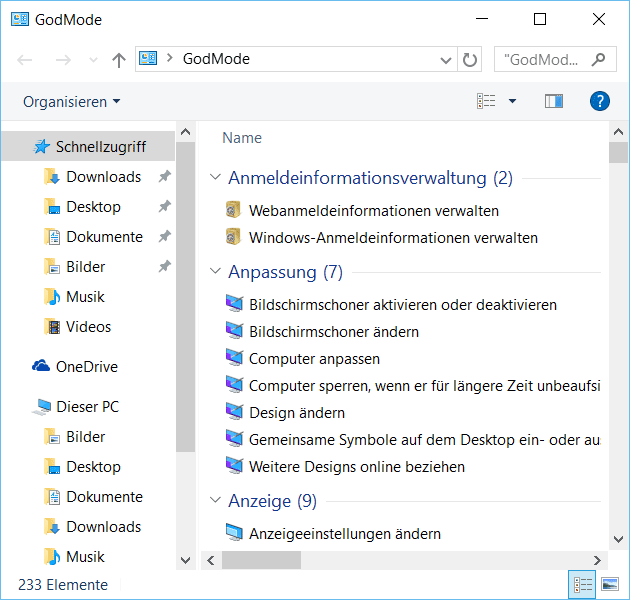Open the Organisieren menu
This screenshot has height=600, width=630.
click(x=71, y=102)
